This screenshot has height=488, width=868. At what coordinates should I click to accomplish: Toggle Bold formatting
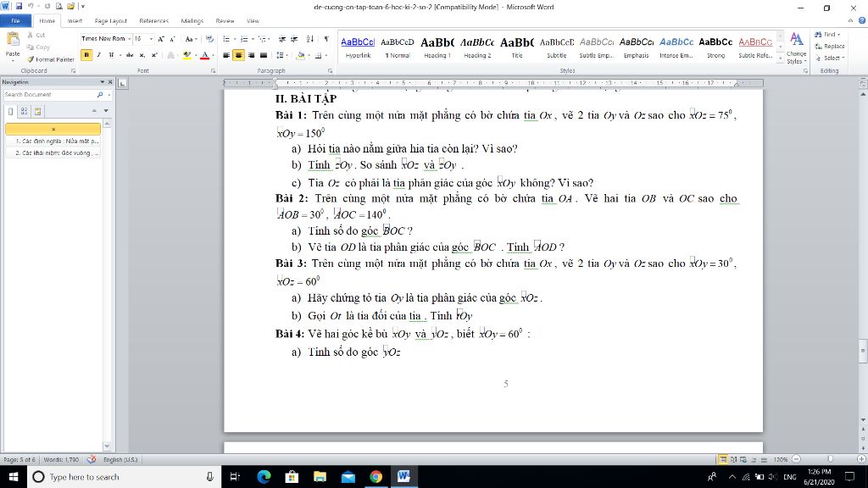86,55
